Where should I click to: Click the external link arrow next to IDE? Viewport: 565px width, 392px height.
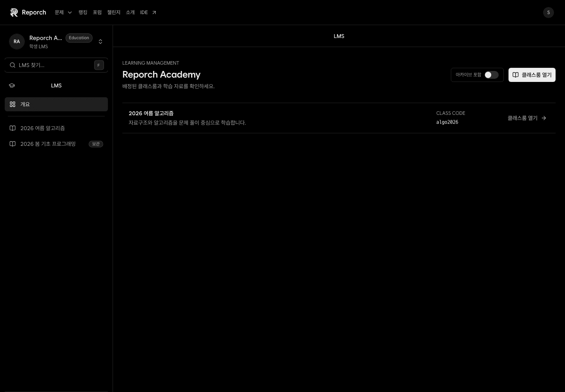(x=154, y=13)
